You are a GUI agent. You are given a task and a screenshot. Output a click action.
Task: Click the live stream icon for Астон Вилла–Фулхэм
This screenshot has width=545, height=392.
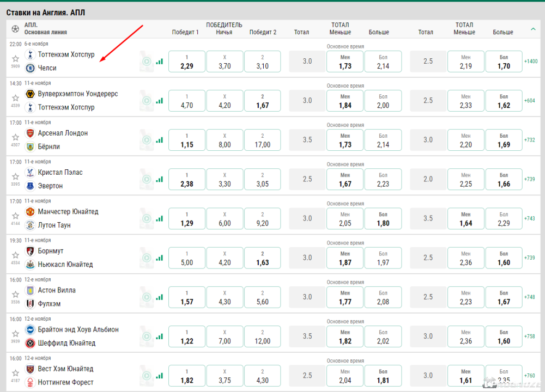[147, 297]
